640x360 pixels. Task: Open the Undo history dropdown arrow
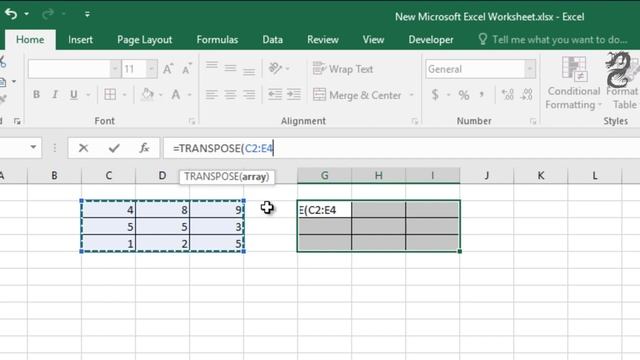27,14
